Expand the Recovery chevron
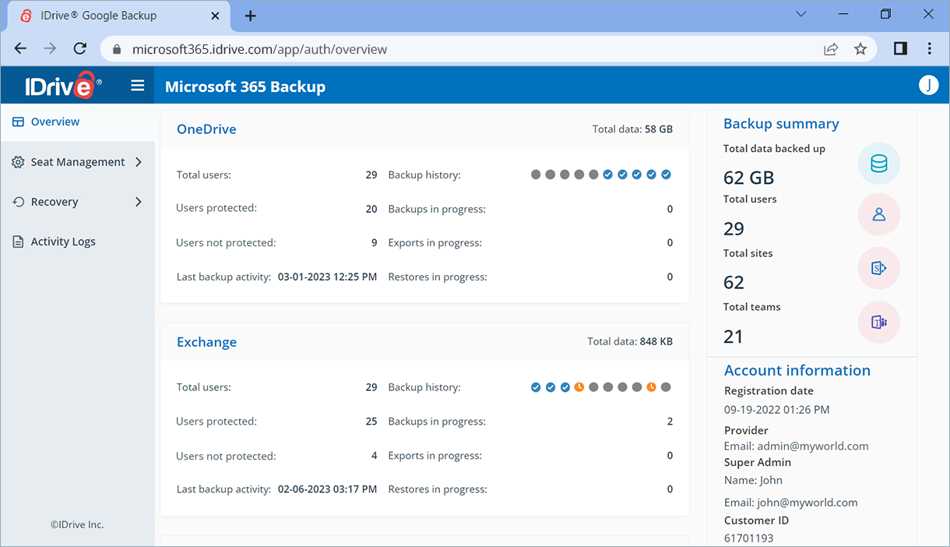 coord(139,202)
